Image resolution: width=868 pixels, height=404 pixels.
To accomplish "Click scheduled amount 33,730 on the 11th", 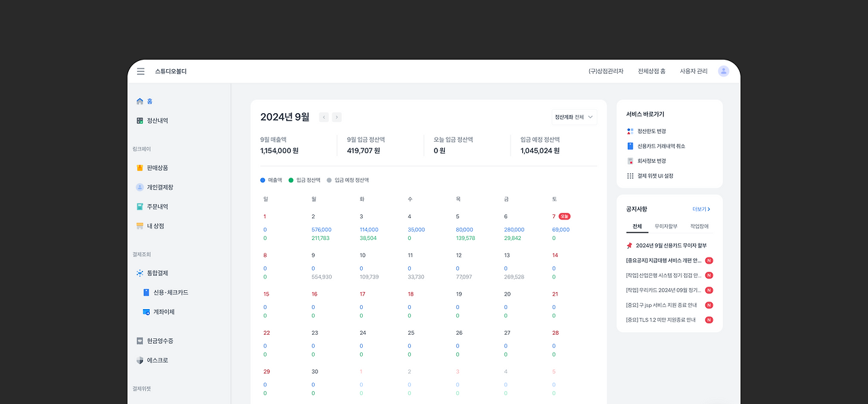I will click(416, 277).
